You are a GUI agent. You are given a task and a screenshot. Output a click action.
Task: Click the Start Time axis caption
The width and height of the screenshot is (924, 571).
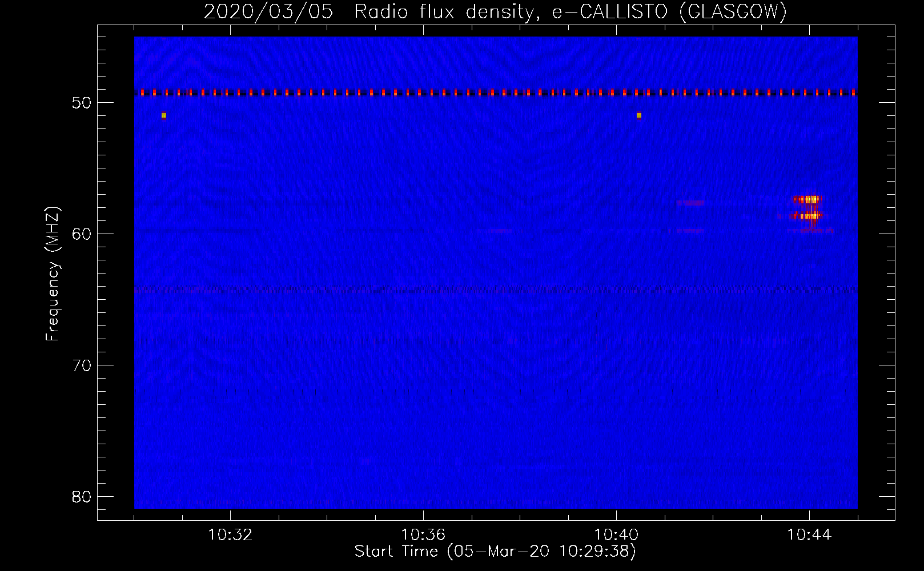(495, 552)
